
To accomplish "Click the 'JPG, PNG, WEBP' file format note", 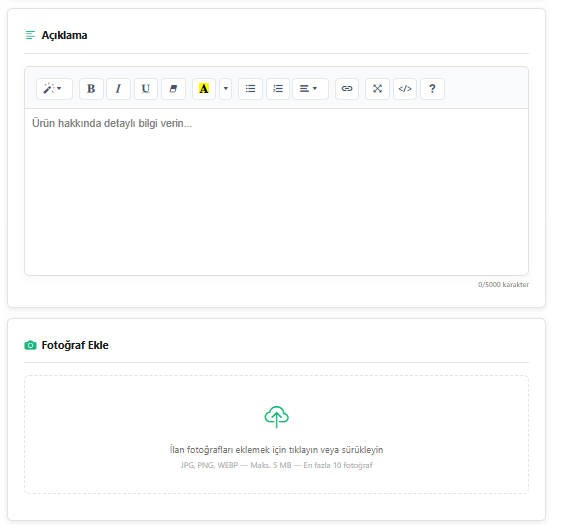I will [276, 465].
